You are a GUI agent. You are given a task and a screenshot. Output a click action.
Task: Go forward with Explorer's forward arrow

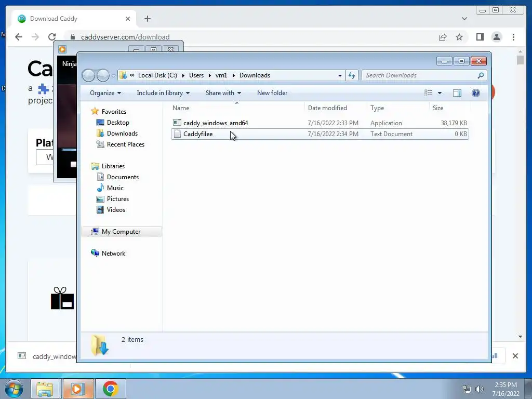pos(103,75)
